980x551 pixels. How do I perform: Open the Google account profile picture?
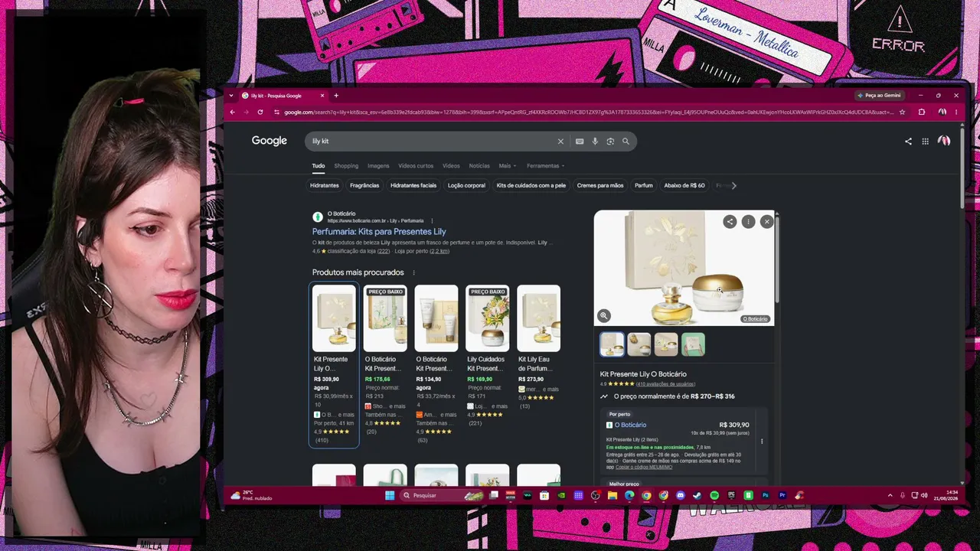pos(944,141)
